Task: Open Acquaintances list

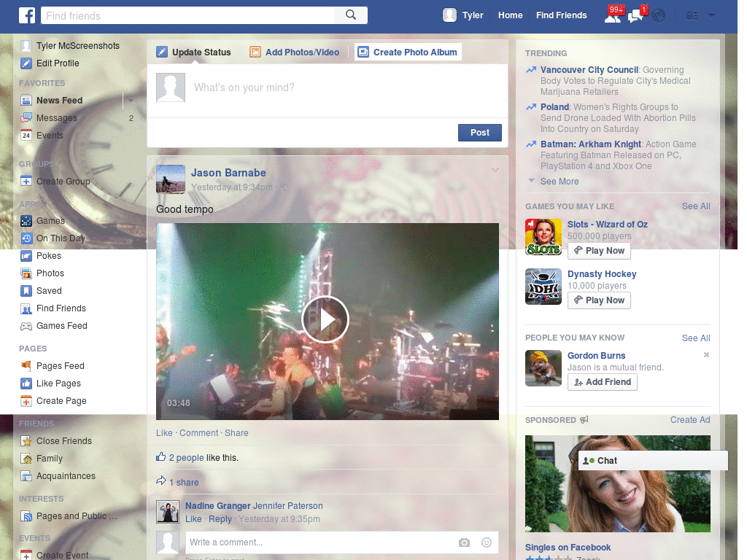Action: [x=66, y=476]
